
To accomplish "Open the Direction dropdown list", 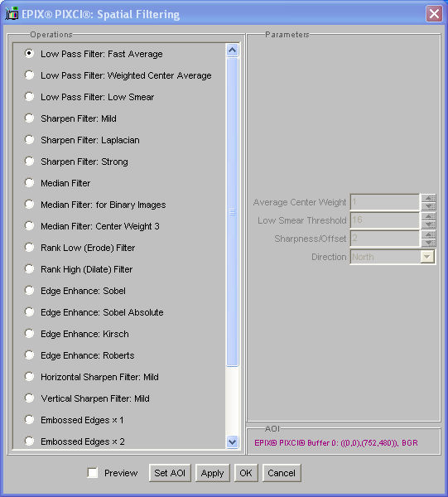I will 426,257.
